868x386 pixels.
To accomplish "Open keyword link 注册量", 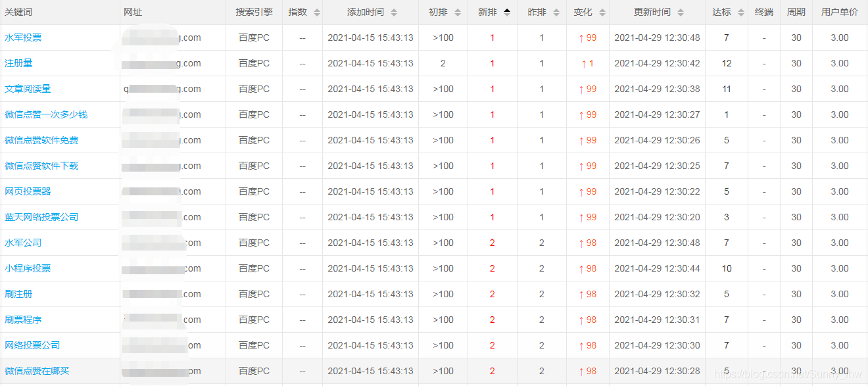I will [x=18, y=63].
